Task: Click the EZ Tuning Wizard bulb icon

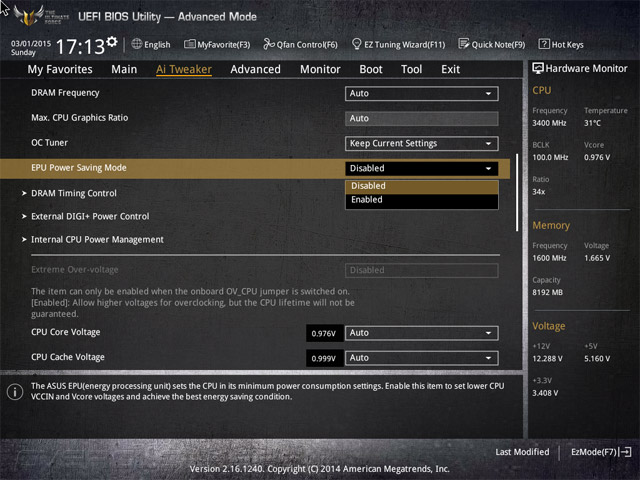Action: [x=356, y=44]
